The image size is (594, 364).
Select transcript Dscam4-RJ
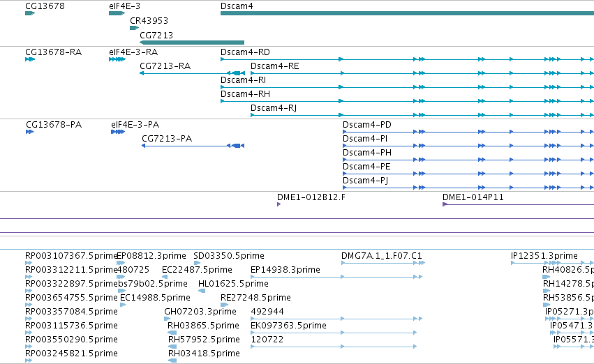[422, 115]
